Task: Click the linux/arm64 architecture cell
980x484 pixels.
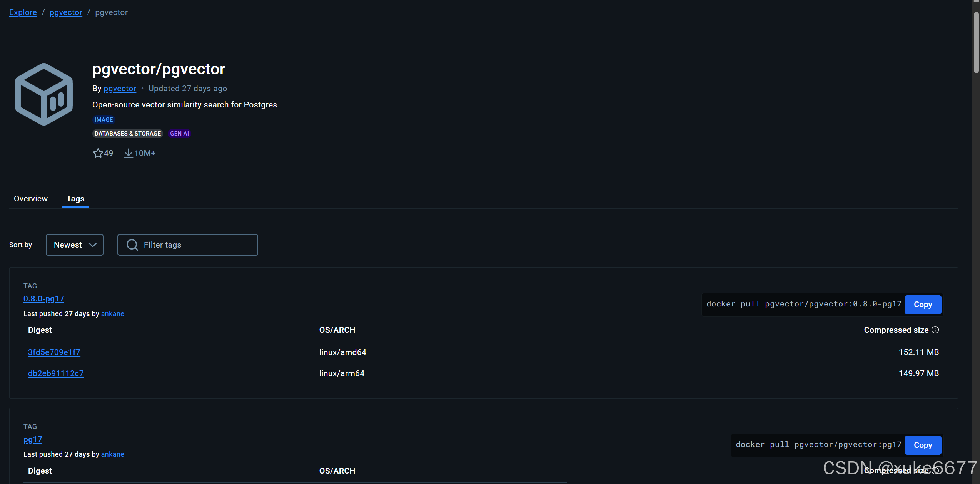Action: tap(342, 373)
